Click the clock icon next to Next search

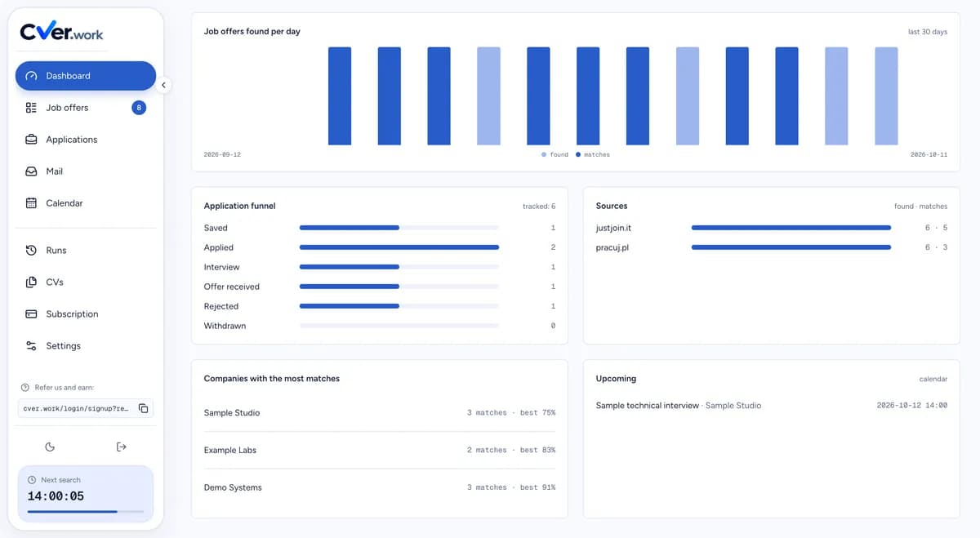click(32, 480)
